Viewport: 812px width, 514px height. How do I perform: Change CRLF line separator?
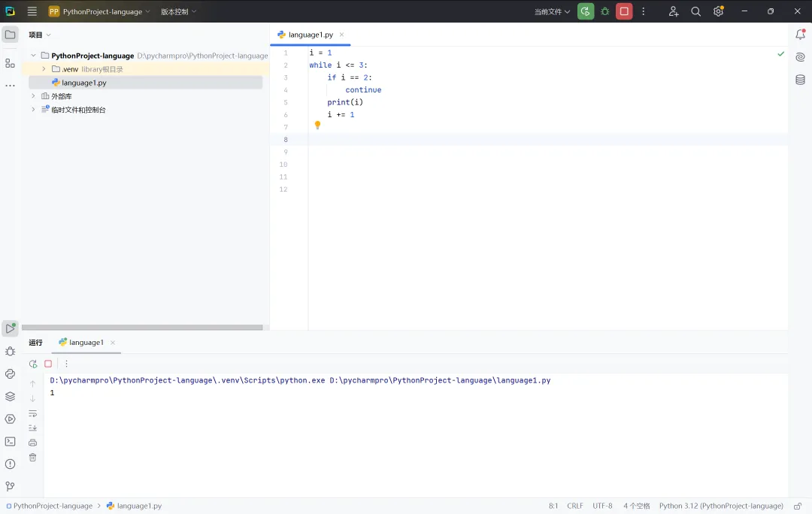pos(575,506)
